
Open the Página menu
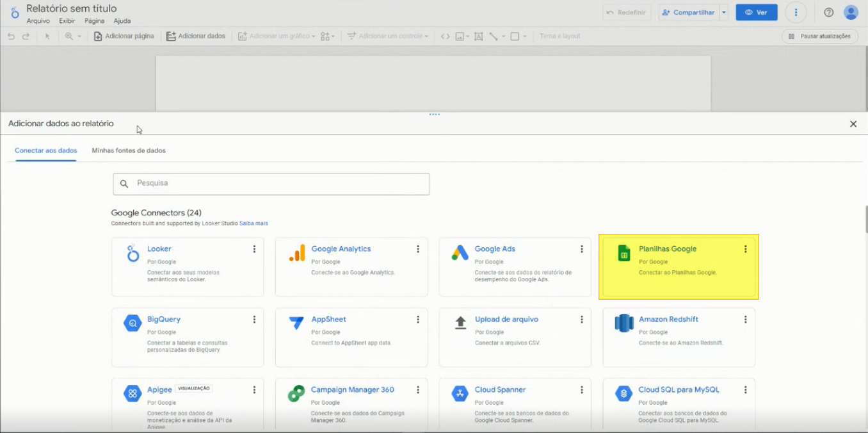[94, 21]
